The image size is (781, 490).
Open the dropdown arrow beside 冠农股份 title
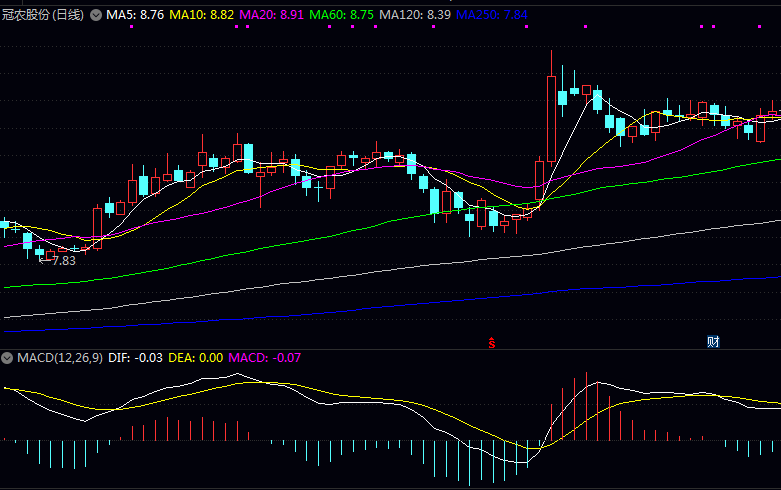[96, 16]
